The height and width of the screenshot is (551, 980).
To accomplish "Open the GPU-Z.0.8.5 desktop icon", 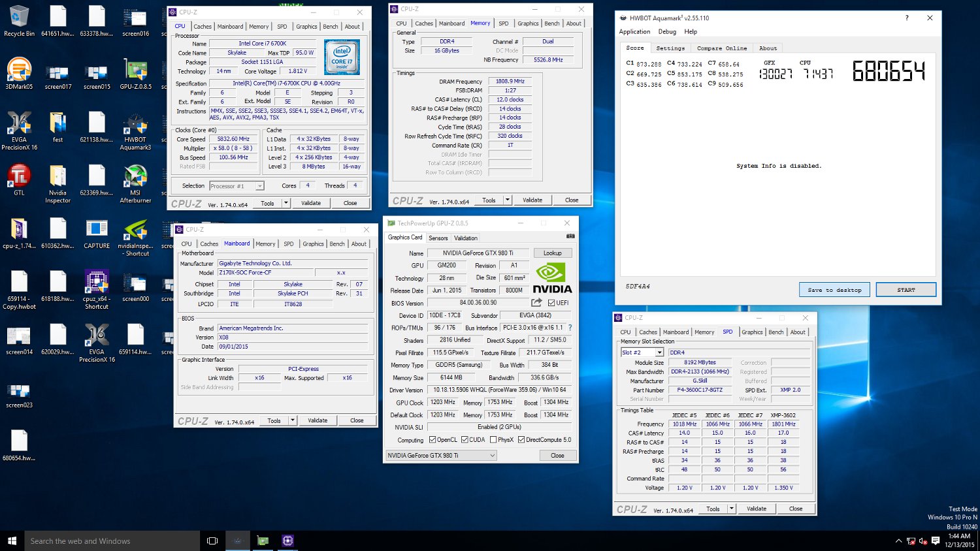I will pyautogui.click(x=135, y=74).
